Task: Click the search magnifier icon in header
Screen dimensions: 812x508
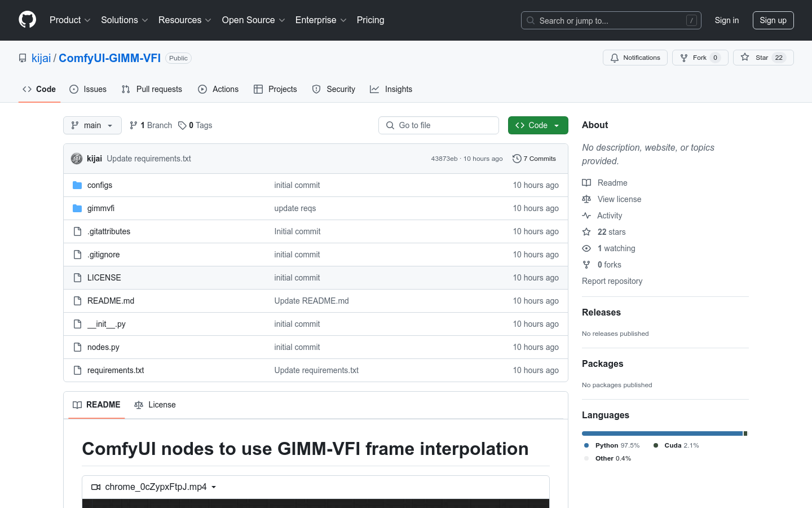Action: pyautogui.click(x=531, y=20)
